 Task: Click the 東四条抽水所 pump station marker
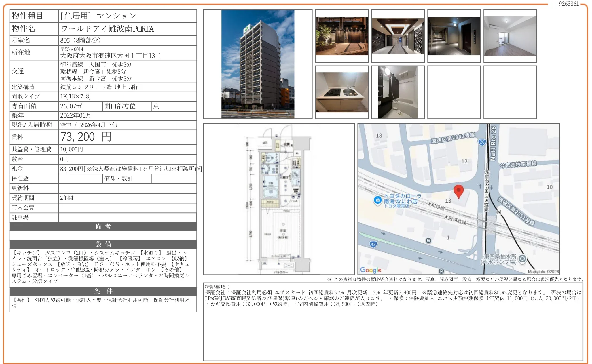(x=522, y=259)
